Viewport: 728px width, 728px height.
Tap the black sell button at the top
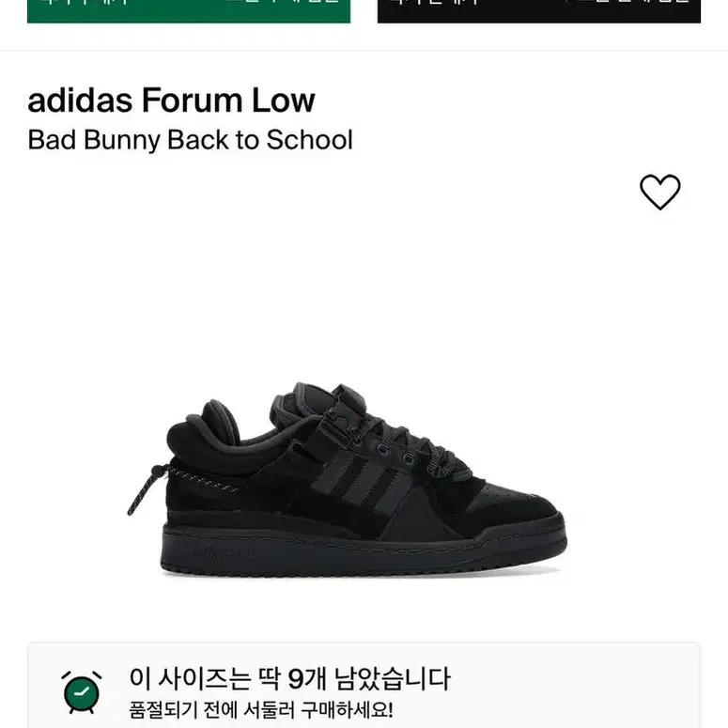tap(538, 10)
